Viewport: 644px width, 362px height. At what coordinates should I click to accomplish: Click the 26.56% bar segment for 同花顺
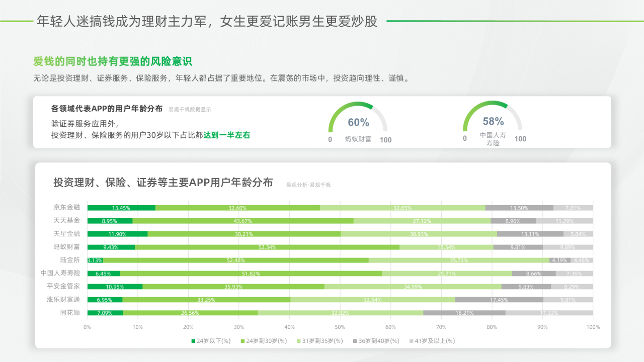pos(190,313)
